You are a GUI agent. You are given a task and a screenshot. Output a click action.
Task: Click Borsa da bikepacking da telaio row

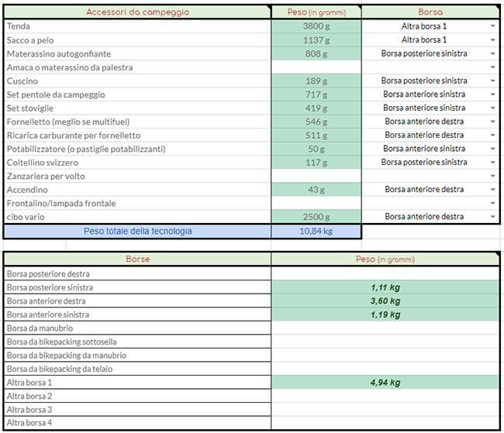point(137,369)
